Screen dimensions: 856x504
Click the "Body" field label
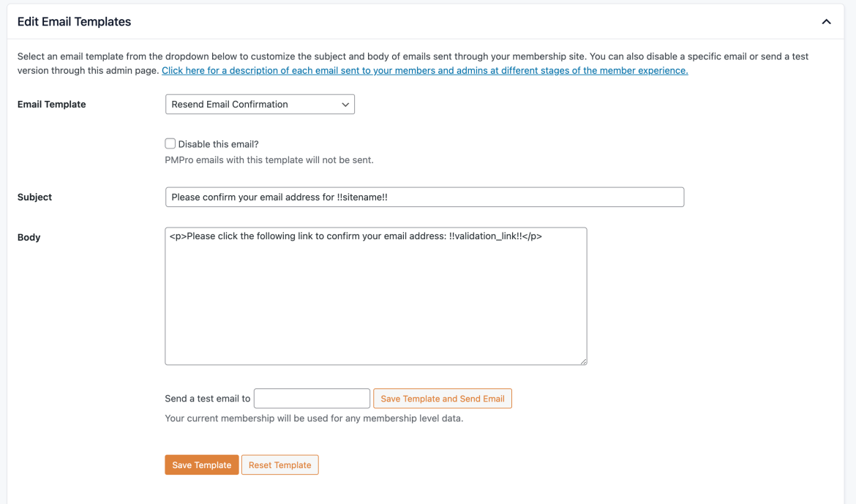[29, 237]
